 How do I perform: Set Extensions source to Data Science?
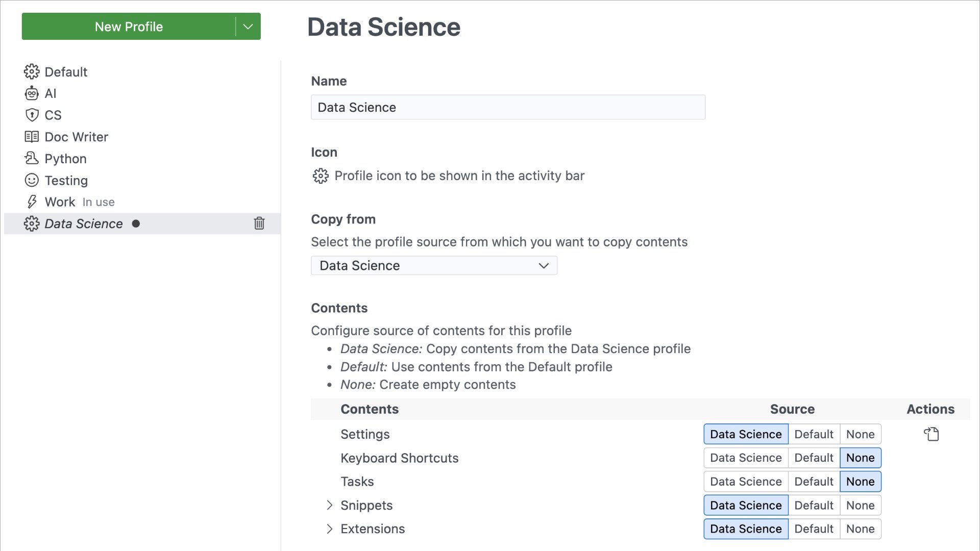746,529
